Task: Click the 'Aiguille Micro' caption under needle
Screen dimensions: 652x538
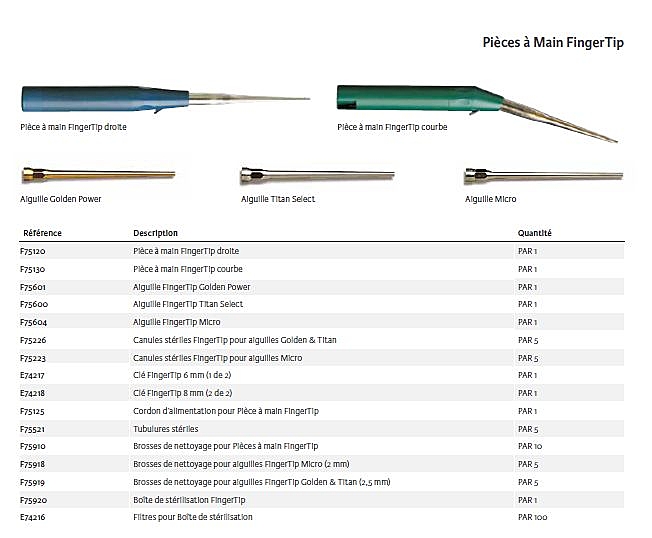Action: [x=490, y=199]
